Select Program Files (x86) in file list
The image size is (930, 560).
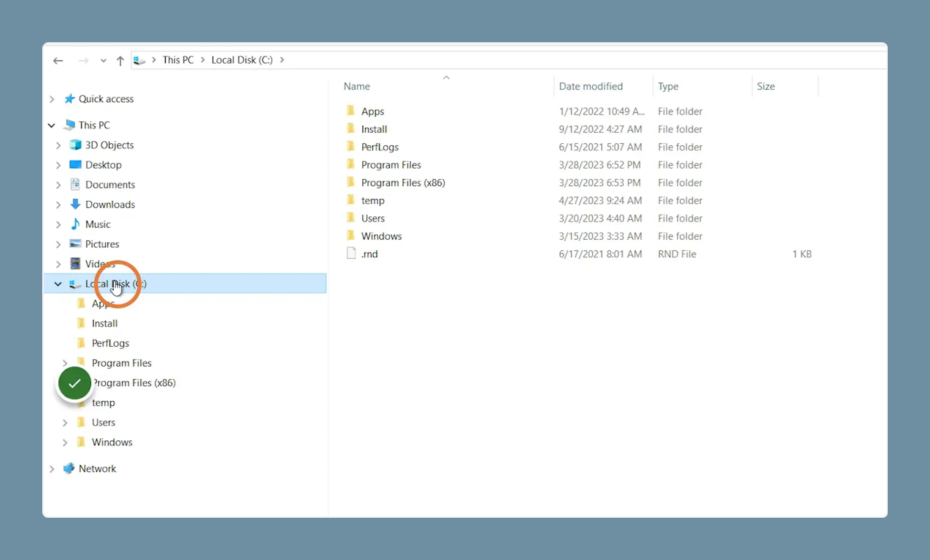(x=403, y=183)
